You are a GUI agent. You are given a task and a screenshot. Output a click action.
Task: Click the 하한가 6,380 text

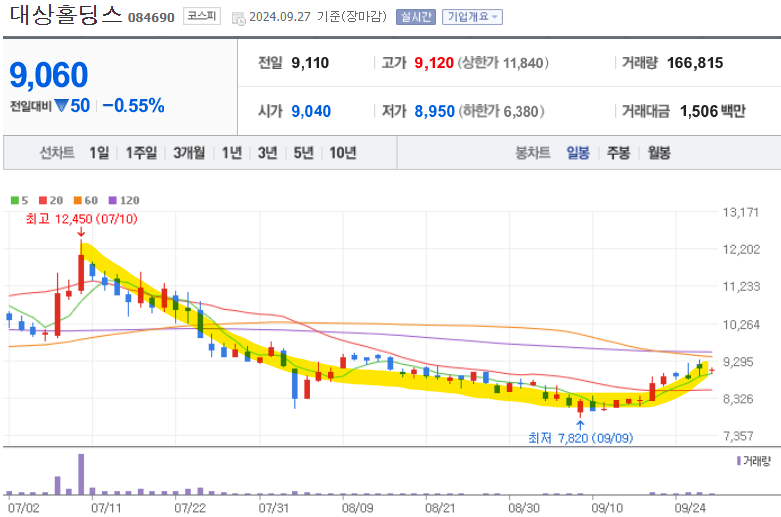click(x=502, y=111)
